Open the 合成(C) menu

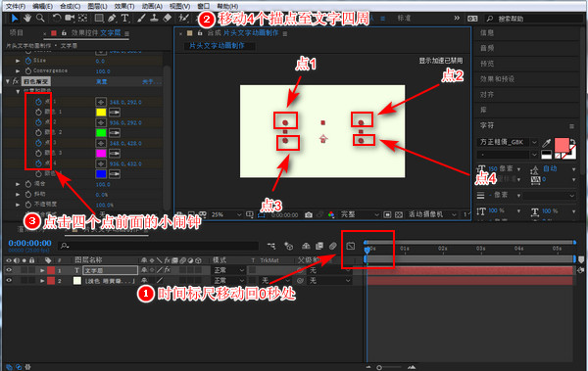(71, 7)
